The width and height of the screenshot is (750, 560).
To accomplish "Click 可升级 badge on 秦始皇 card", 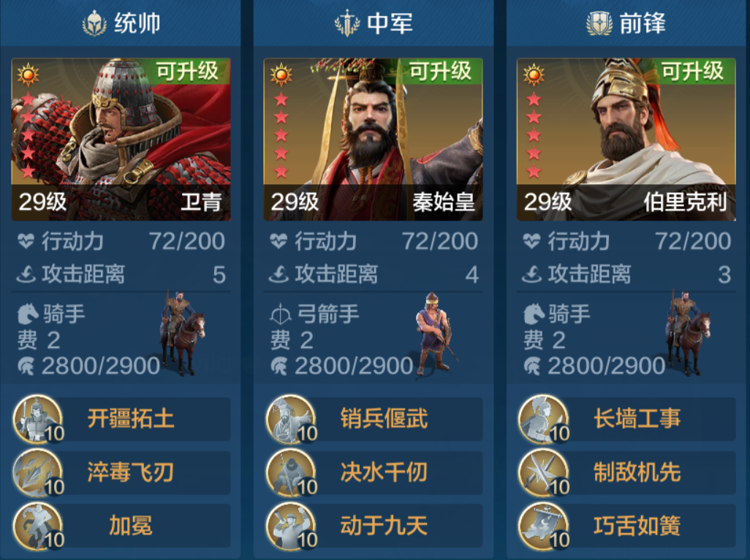I will [441, 72].
